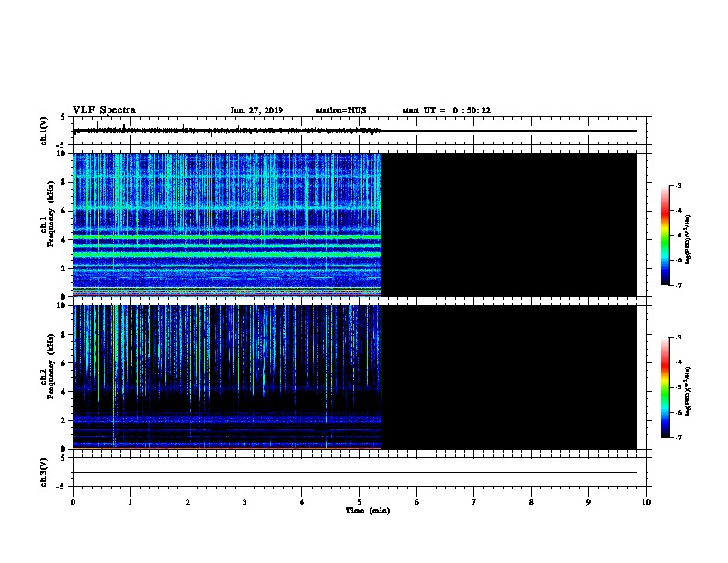The width and height of the screenshot is (728, 563).
Task: Click the ch.1 waveform trace
Action: [227, 131]
